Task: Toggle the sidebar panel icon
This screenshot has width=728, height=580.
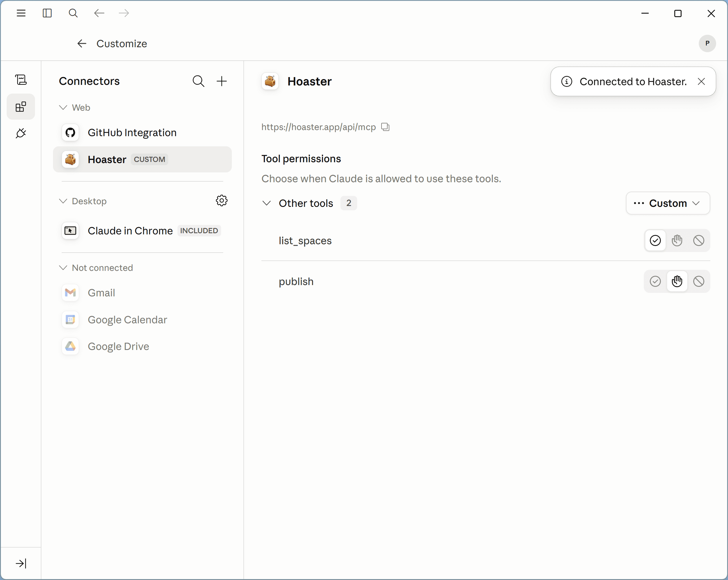Action: 47,13
